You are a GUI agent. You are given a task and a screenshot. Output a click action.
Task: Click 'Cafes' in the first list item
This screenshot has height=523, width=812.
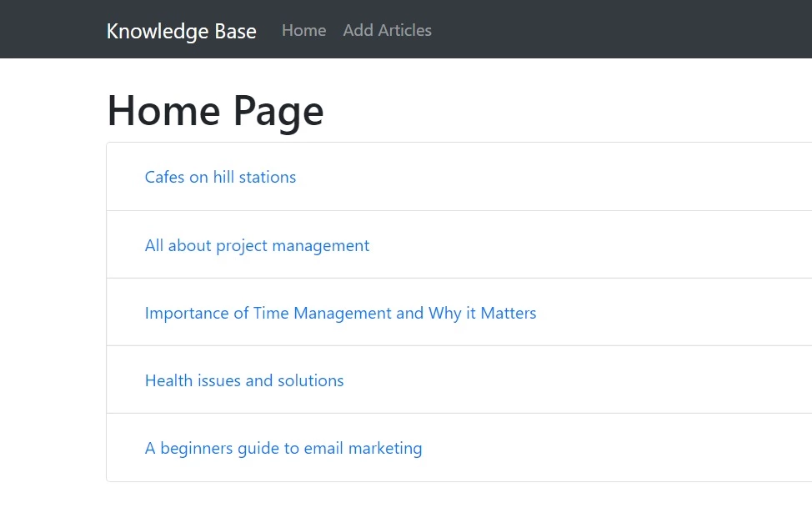point(164,177)
